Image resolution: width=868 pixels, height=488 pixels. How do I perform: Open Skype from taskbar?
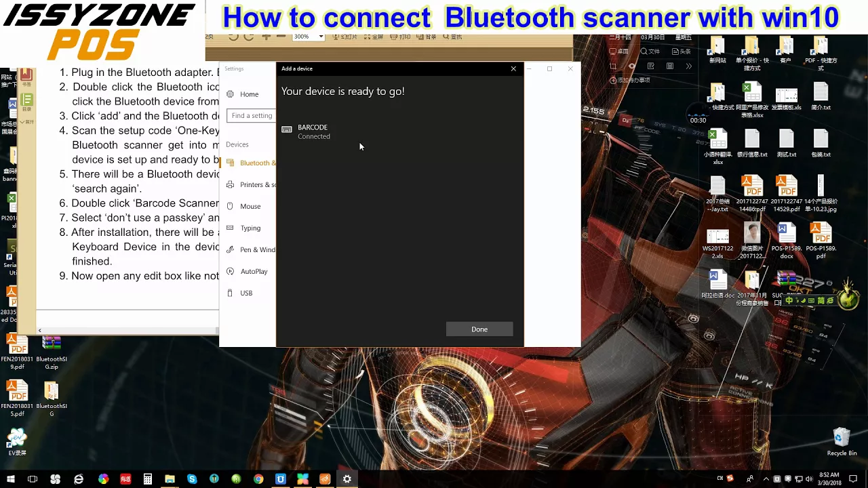click(192, 479)
